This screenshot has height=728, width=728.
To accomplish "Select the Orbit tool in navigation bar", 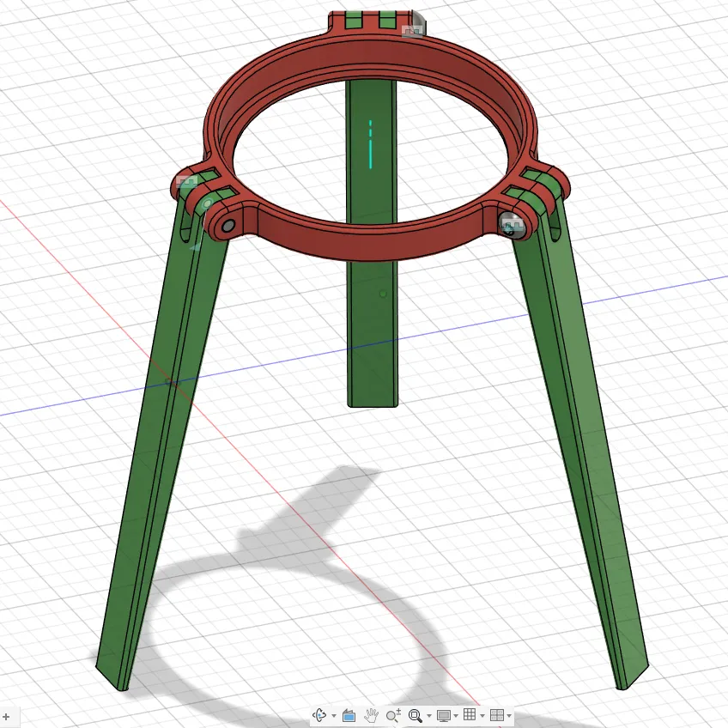I will click(x=320, y=715).
